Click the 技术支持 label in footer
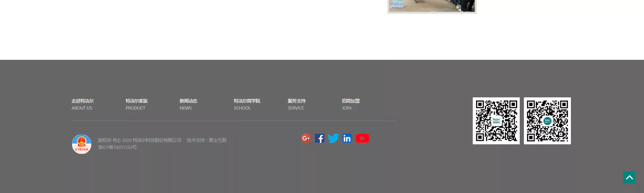This screenshot has width=644, height=193. pyautogui.click(x=196, y=140)
